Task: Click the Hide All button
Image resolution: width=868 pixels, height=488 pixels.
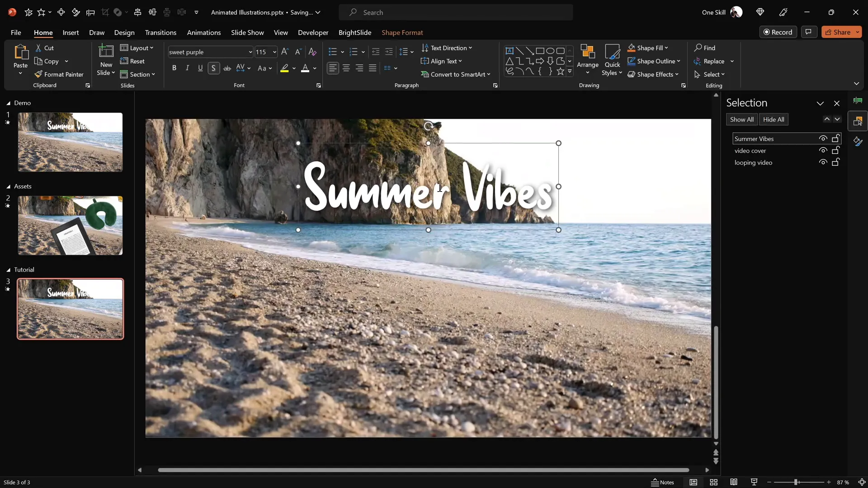Action: 774,119
